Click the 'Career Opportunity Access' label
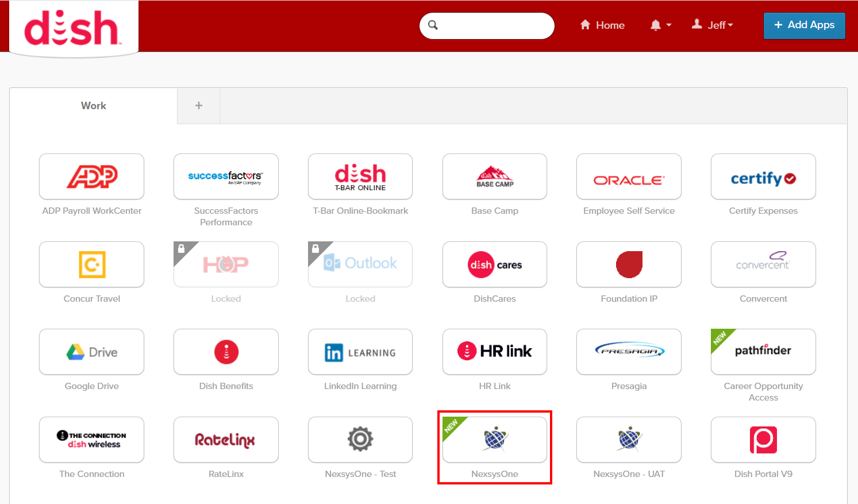Viewport: 858px width, 504px height. click(763, 392)
